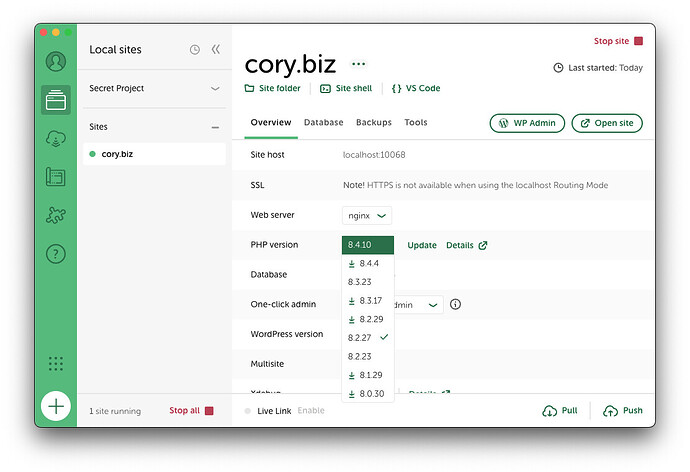Viewport: 690px width, 472px height.
Task: Download PHP 8.3.17 from the list
Action: (368, 300)
